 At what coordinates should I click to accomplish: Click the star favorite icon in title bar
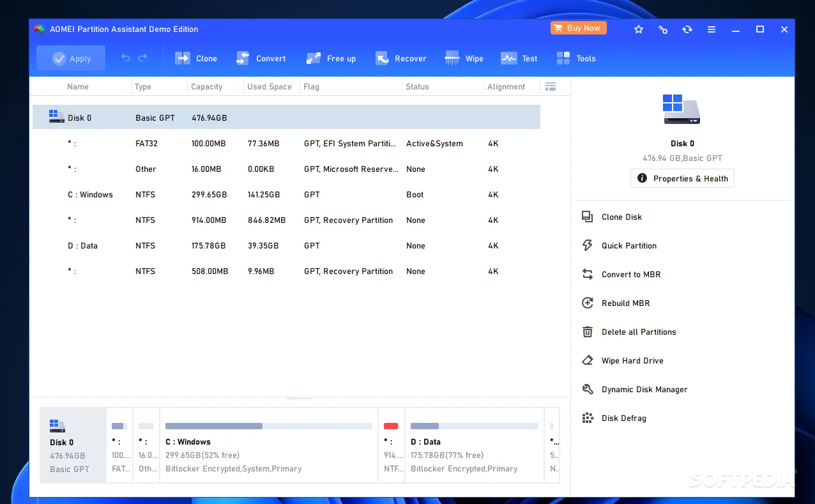(x=639, y=29)
